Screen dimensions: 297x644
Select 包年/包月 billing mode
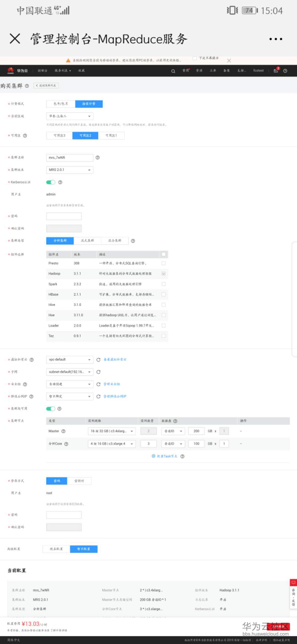tap(61, 104)
